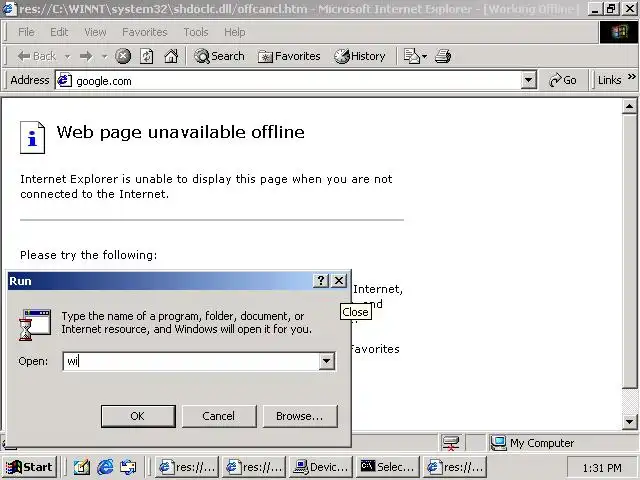Click the Forward arrow toolbar button
Screen dimensions: 640x480
point(86,56)
